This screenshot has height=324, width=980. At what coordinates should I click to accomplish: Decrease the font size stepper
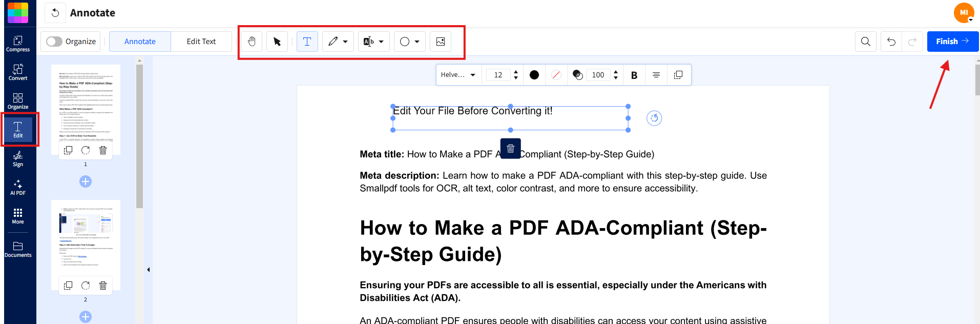pyautogui.click(x=516, y=78)
